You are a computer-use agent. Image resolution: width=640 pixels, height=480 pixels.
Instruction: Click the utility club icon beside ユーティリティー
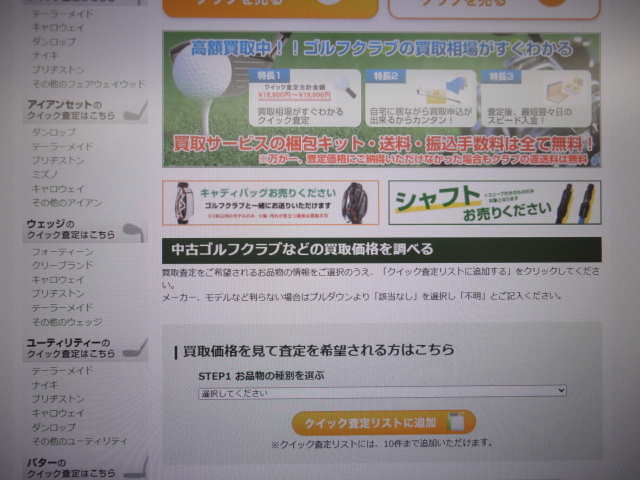coord(135,349)
